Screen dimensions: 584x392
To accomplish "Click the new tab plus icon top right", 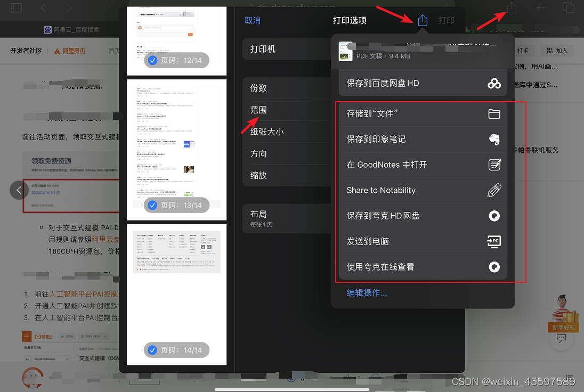I will pyautogui.click(x=540, y=8).
